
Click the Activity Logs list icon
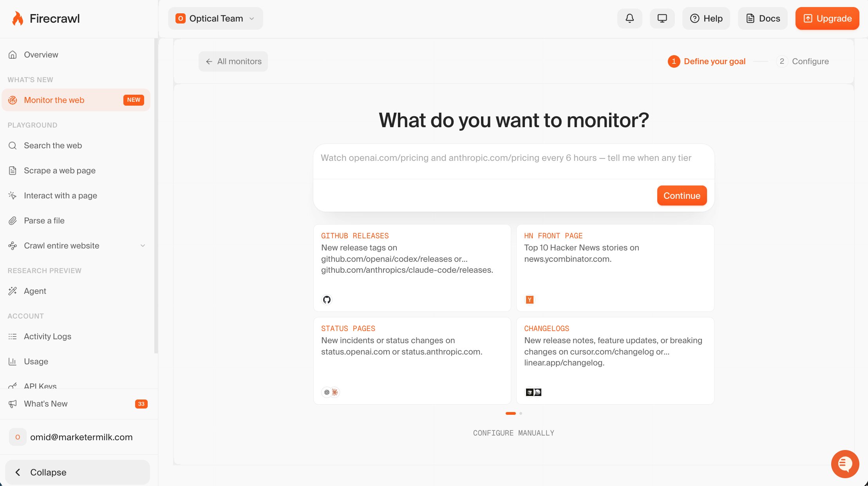click(13, 337)
